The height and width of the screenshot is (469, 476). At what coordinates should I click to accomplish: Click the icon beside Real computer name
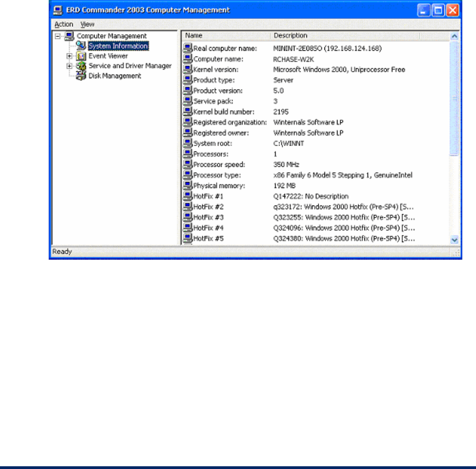point(188,48)
